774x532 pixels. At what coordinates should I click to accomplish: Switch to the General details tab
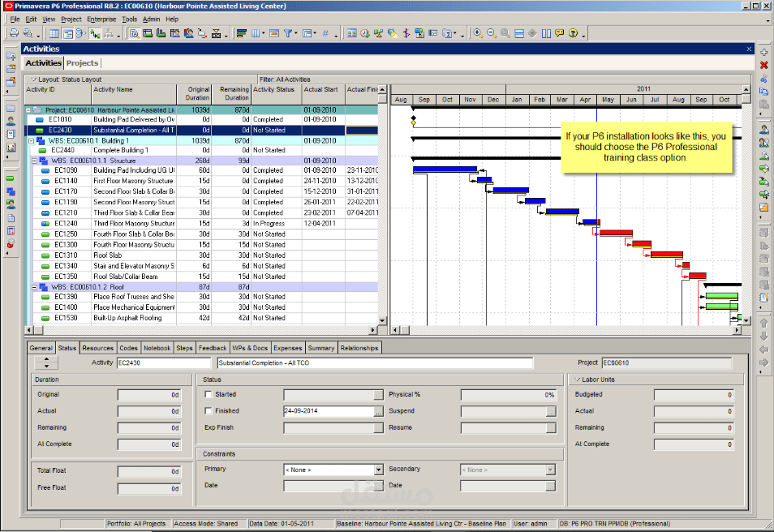coord(41,348)
